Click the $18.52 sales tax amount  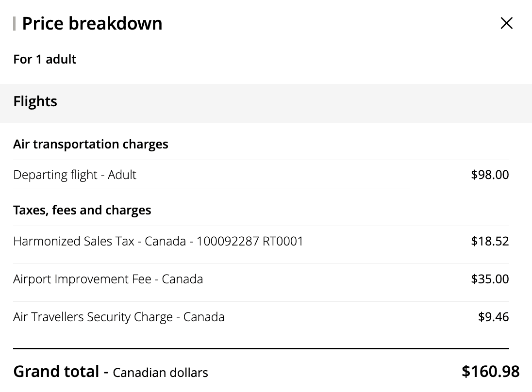[490, 241]
